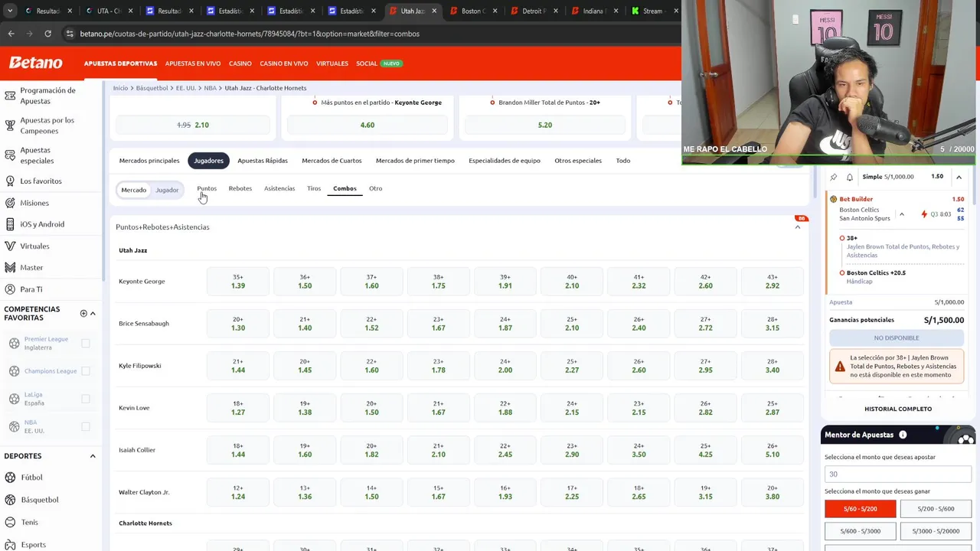This screenshot has height=551, width=980.
Task: Collapse the Competencias Favoritas section
Action: [93, 314]
